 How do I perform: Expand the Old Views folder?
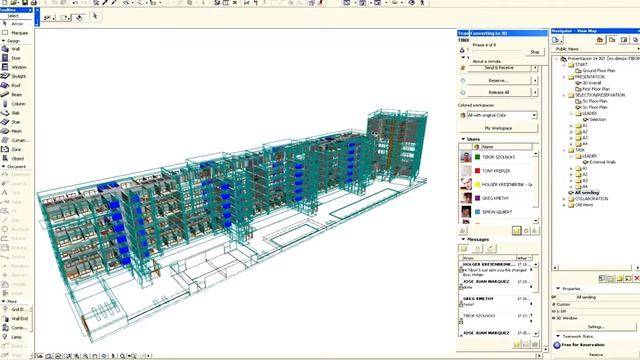(564, 205)
